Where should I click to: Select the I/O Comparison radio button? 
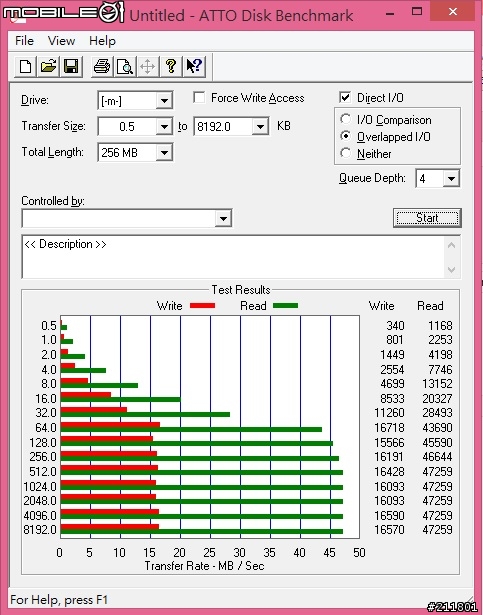tap(345, 119)
